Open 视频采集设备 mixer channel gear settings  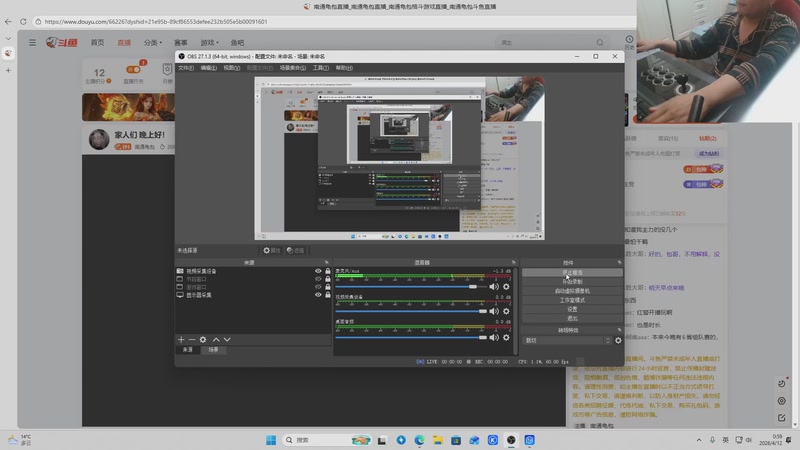(x=506, y=311)
